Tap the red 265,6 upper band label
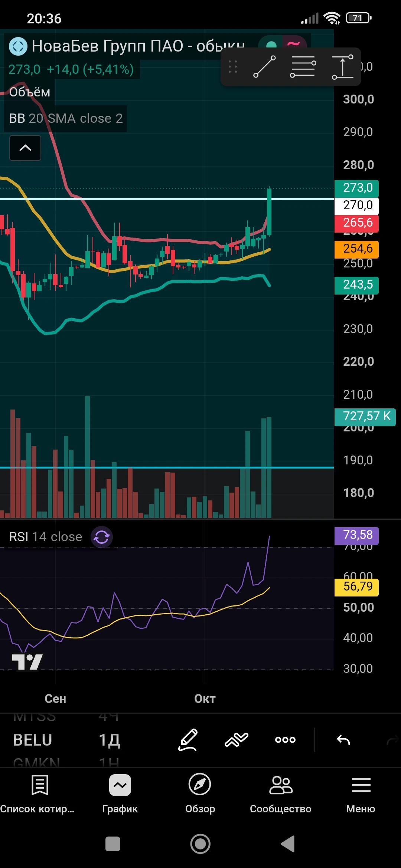 pos(356,223)
